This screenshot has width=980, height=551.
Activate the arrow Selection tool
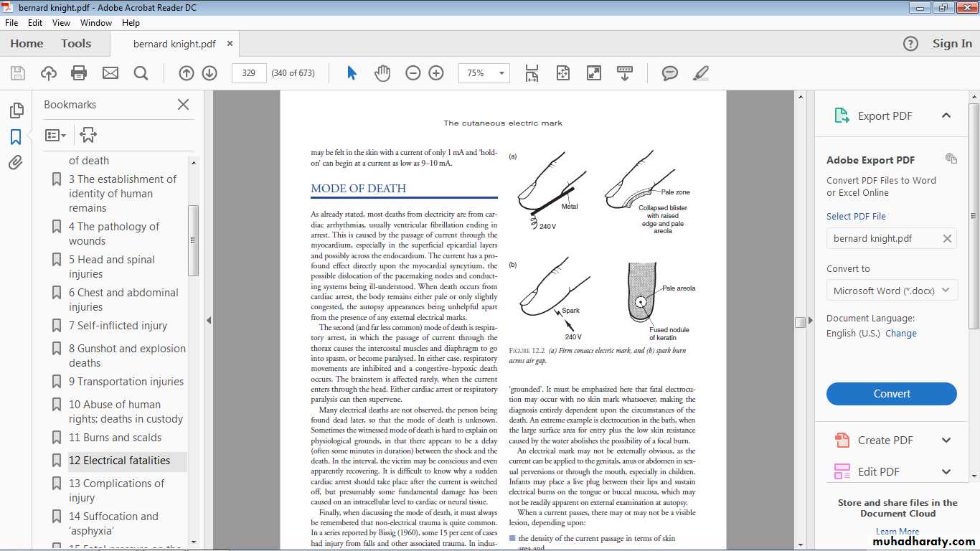click(352, 72)
